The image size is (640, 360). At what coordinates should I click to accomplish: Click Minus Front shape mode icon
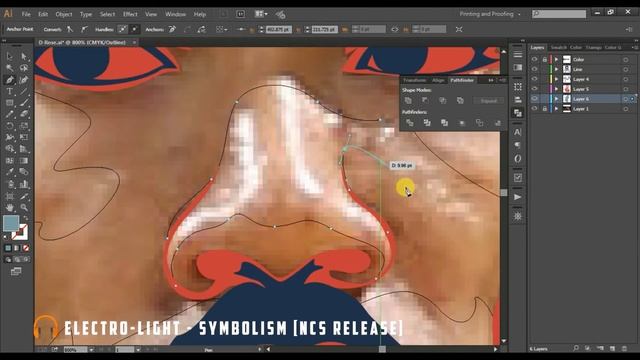click(x=425, y=100)
